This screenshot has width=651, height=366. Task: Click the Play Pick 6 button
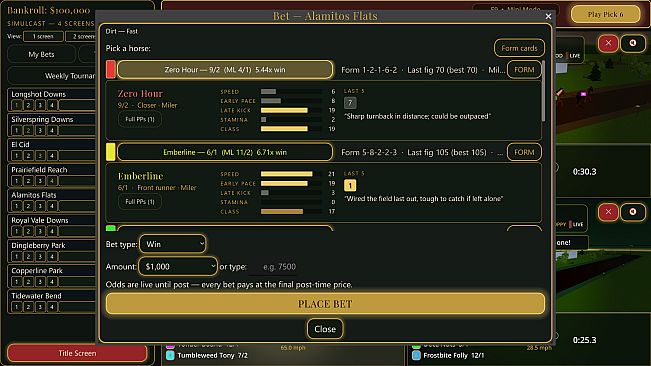[605, 15]
